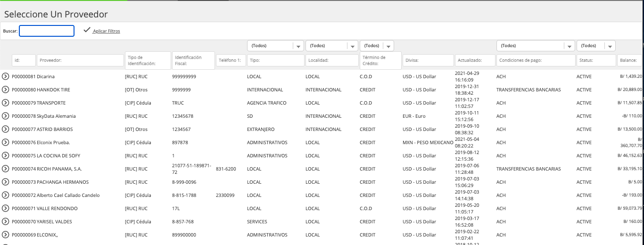644x245 pixels.
Task: Click the EUR - Euro currency cell
Action: pos(414,116)
